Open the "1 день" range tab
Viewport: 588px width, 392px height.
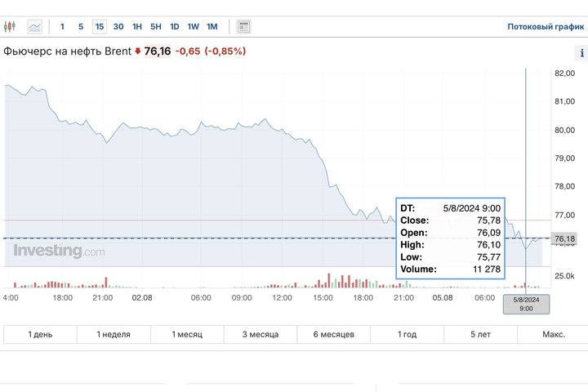pyautogui.click(x=40, y=335)
